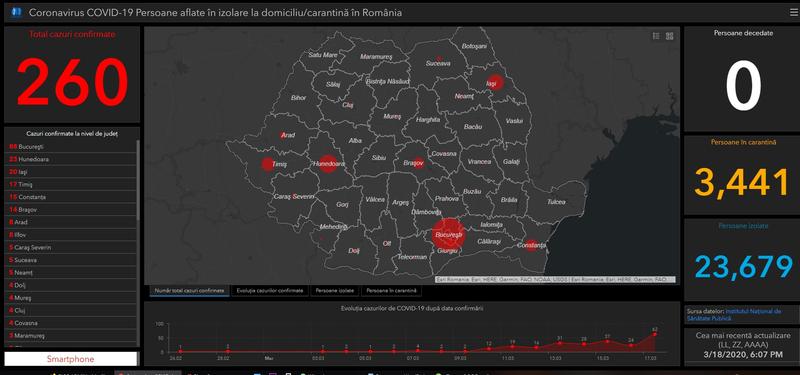Select the Caraș Severin row in county list
Screen dimensions: 800x375
[x=70, y=247]
